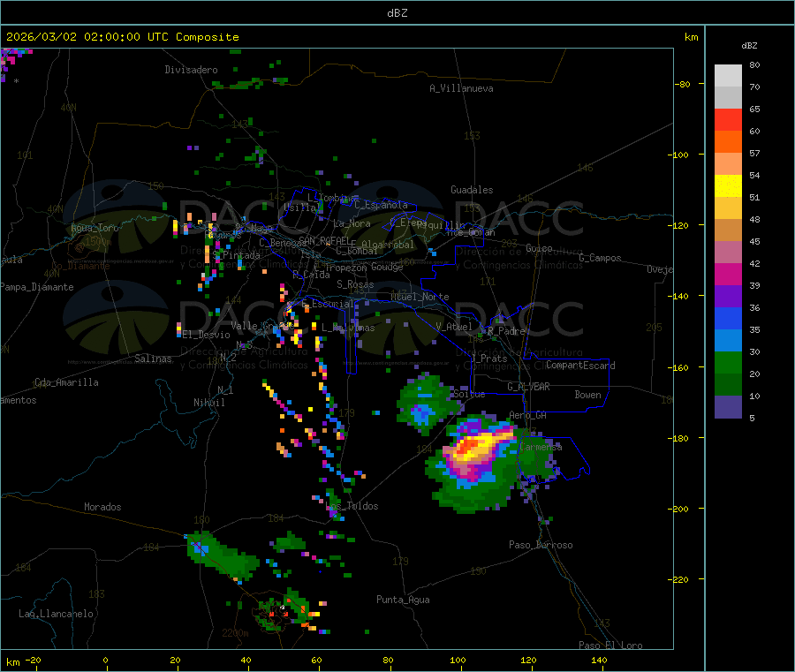Image resolution: width=795 pixels, height=672 pixels.
Task: Click the Nihuil place label
Action: click(208, 403)
